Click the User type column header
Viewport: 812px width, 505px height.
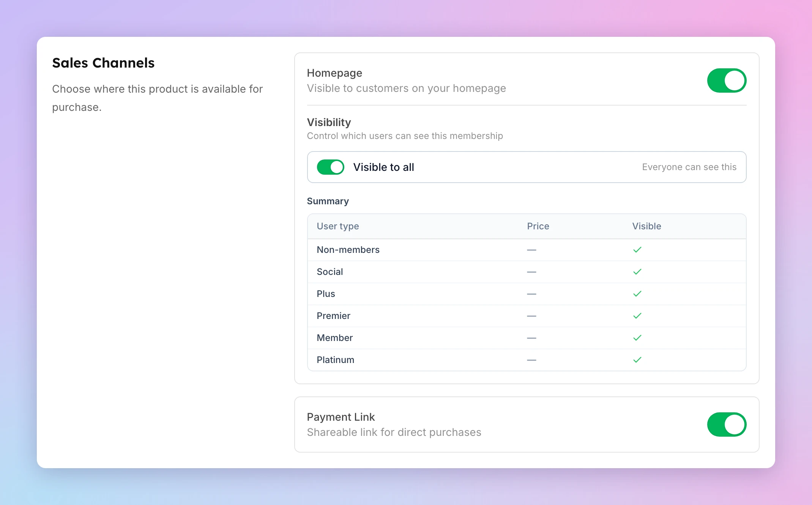coord(338,226)
